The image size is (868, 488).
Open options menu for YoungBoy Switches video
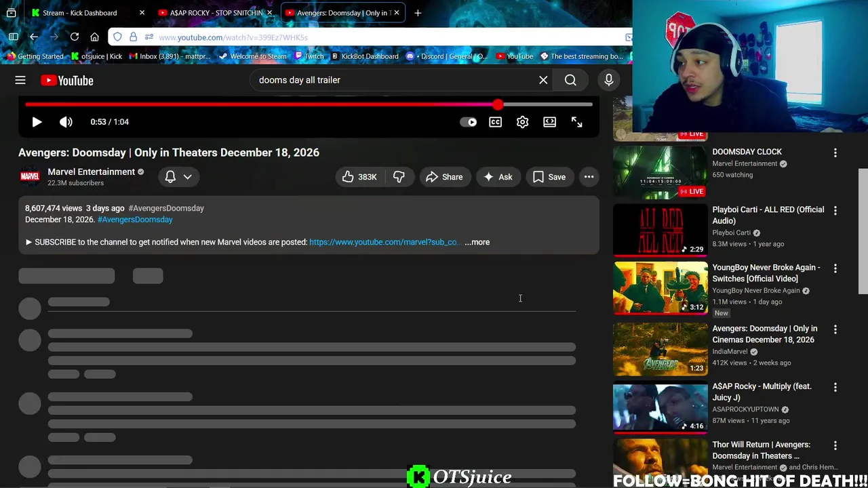[835, 268]
